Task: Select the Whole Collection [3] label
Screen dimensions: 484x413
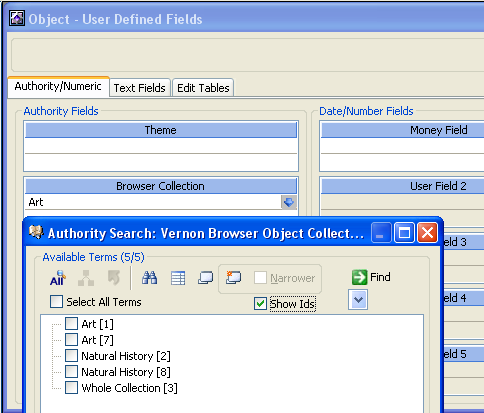Action: [x=130, y=388]
